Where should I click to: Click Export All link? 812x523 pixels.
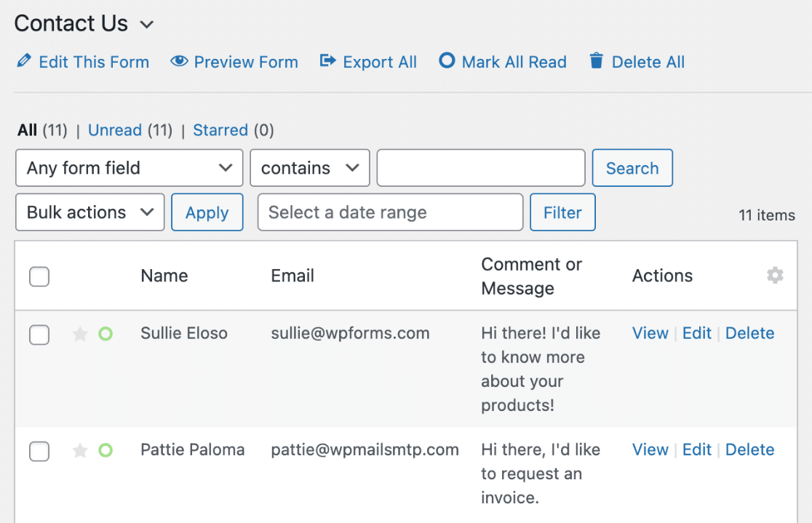click(380, 62)
